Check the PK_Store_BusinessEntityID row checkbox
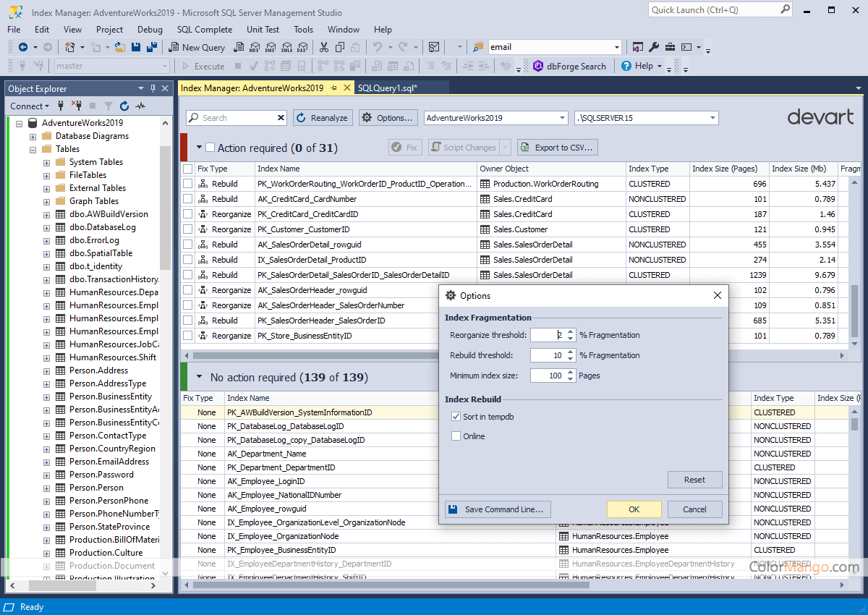This screenshot has height=615, width=868. pyautogui.click(x=188, y=336)
